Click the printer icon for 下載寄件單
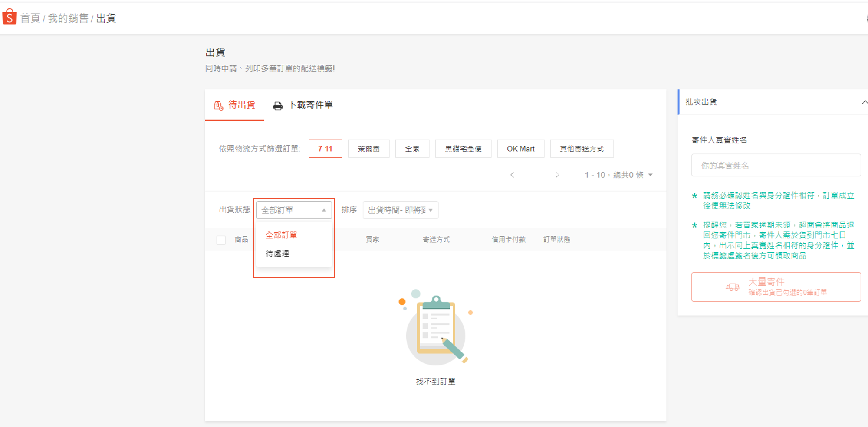The height and width of the screenshot is (427, 868). [x=278, y=106]
